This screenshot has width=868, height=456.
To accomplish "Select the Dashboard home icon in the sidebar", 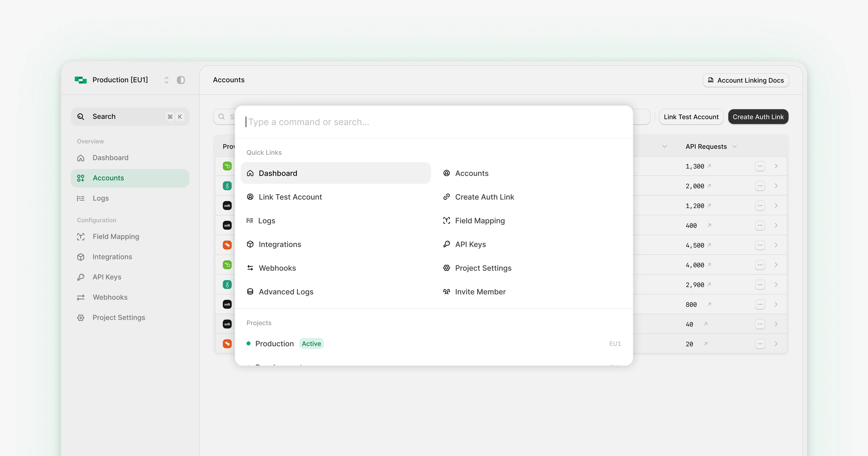I will click(x=81, y=158).
